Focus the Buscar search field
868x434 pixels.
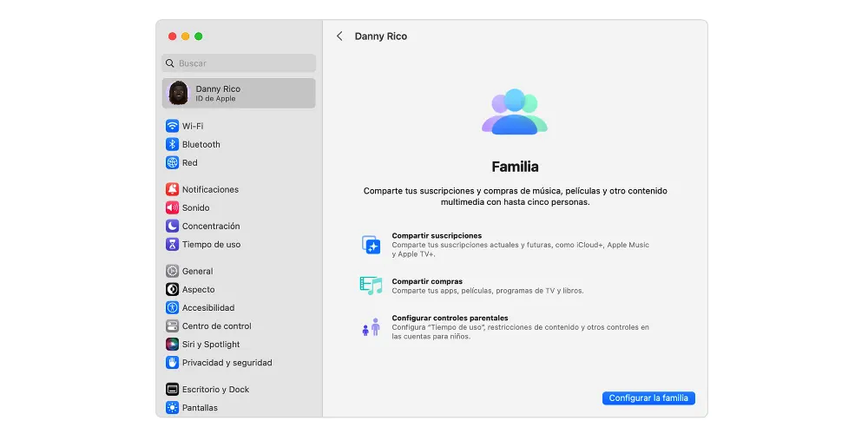coord(239,63)
